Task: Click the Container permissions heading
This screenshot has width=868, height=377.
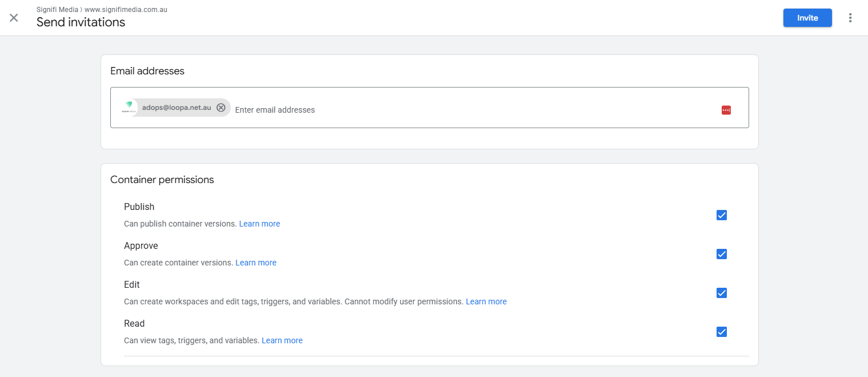Action: click(162, 180)
